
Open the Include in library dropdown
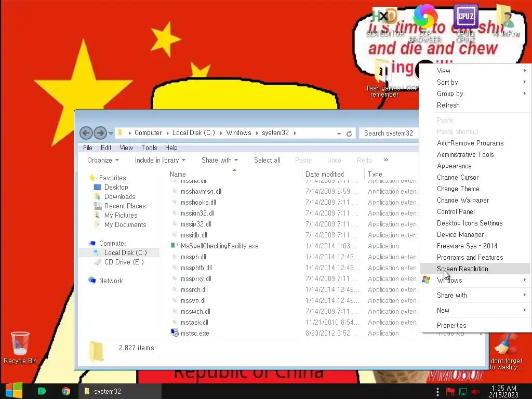point(160,160)
